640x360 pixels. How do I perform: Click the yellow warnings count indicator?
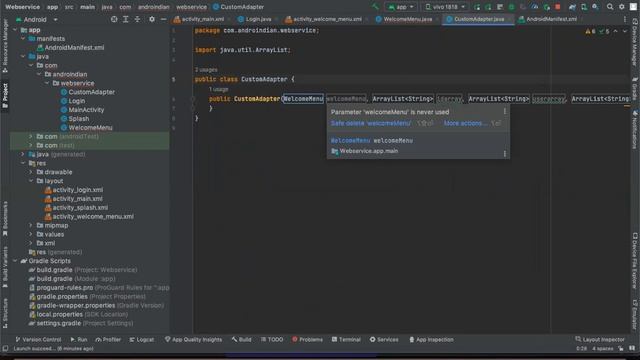590,31
